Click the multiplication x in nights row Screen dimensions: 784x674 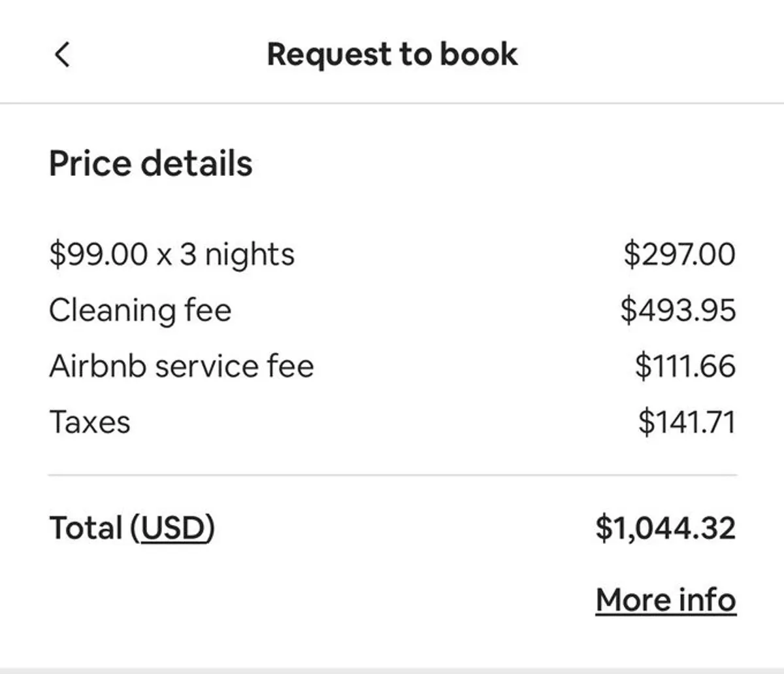click(x=165, y=256)
